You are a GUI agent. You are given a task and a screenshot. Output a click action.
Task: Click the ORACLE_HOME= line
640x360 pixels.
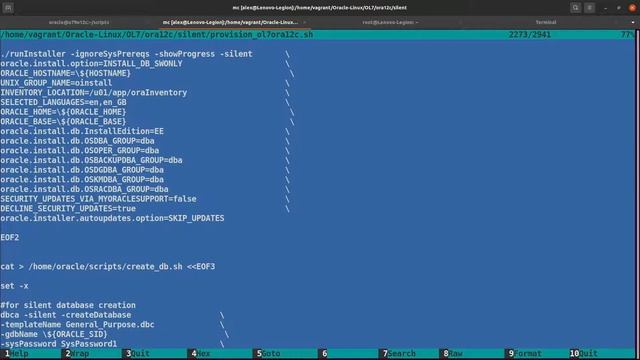pyautogui.click(x=63, y=112)
